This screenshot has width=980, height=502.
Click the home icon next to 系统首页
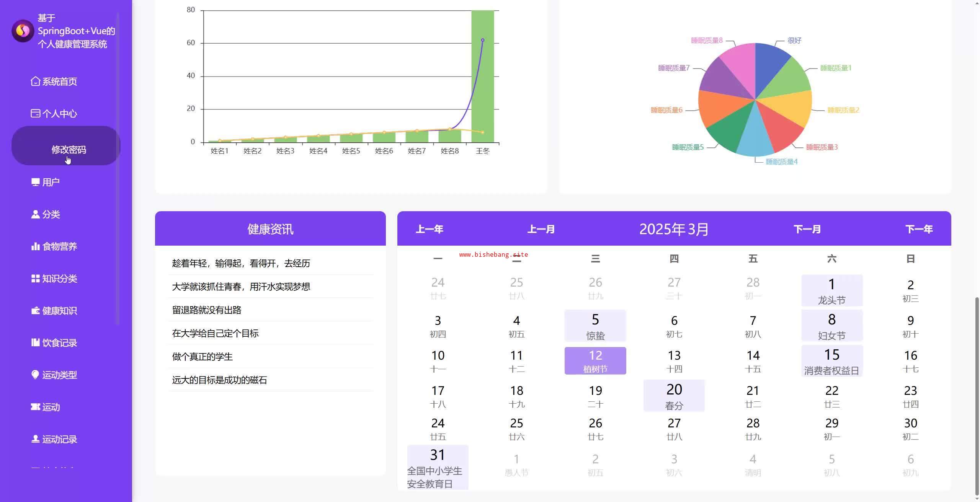click(x=35, y=81)
